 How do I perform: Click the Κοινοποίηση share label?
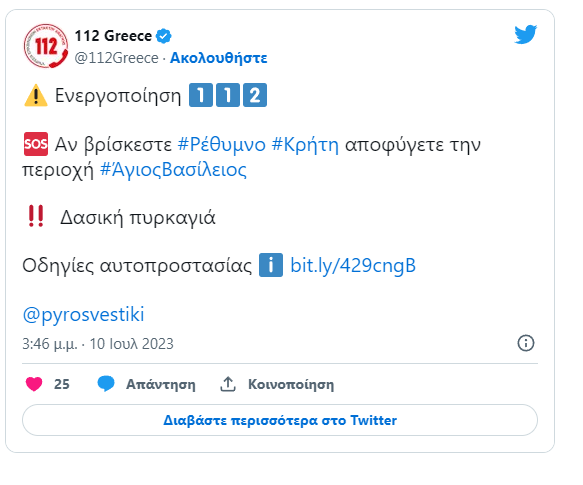291,384
